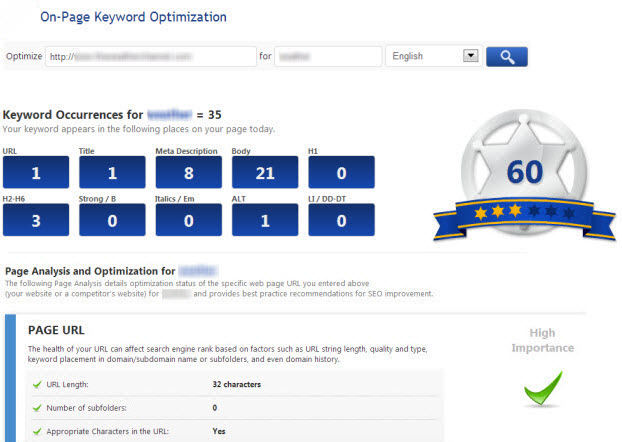Click the H2-H6 tile showing 3

pyautogui.click(x=35, y=220)
